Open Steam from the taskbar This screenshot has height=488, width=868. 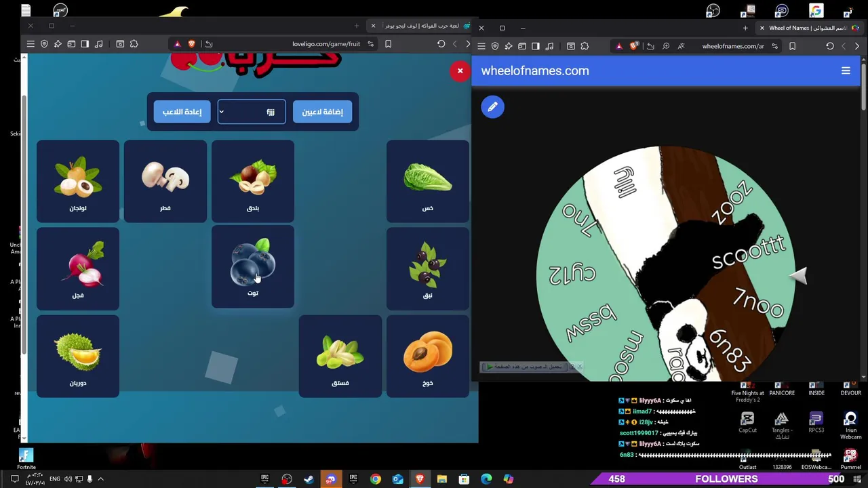coord(309,479)
